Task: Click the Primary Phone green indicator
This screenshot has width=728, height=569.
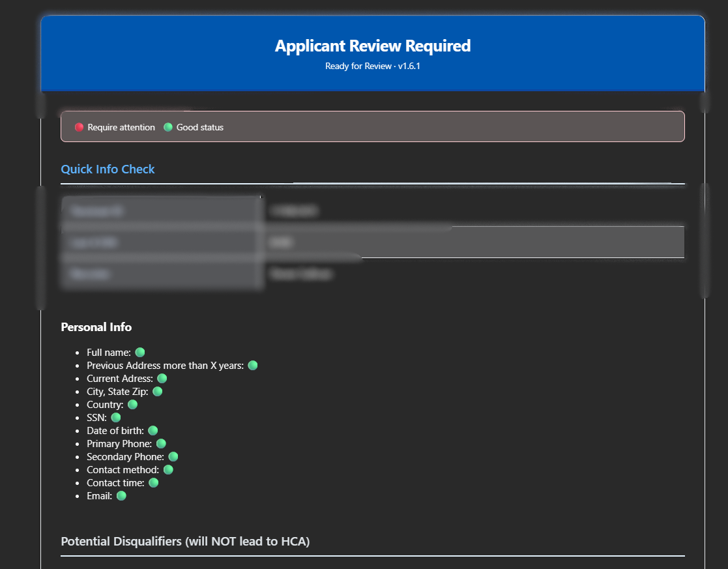Action: coord(160,444)
